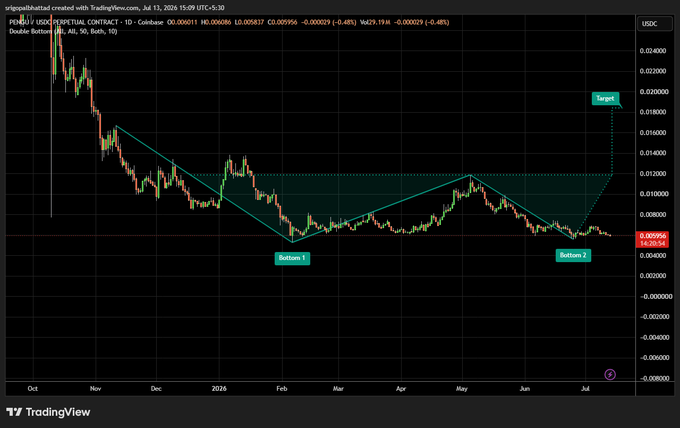
Task: Click the Bottom 2 pattern label
Action: tap(573, 255)
